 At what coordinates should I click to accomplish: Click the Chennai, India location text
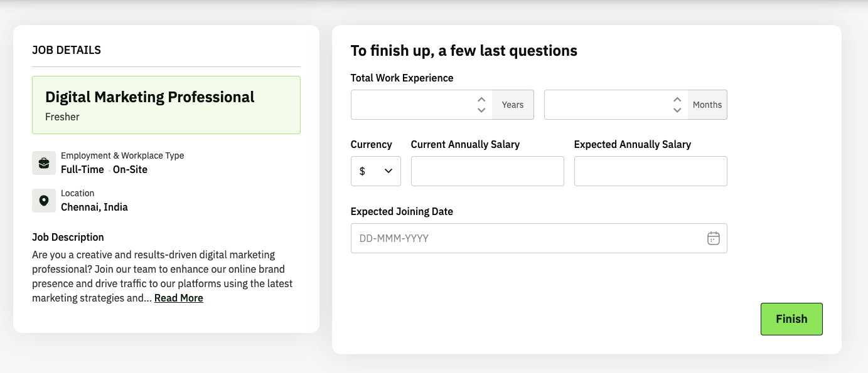[x=94, y=207]
